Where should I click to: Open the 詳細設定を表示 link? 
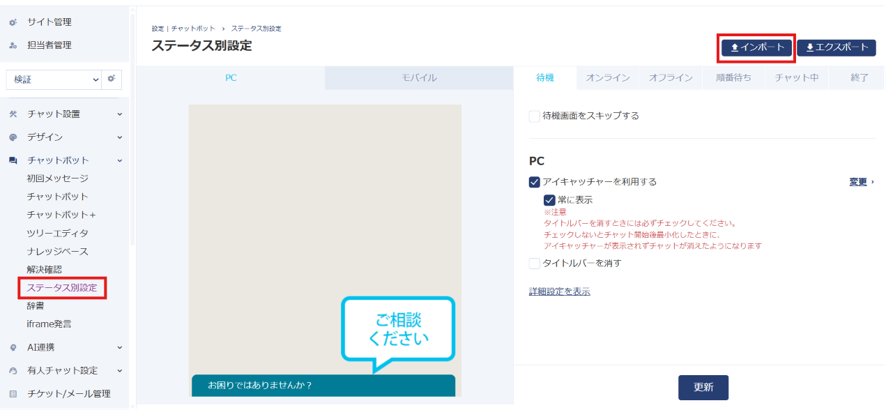[x=559, y=291]
